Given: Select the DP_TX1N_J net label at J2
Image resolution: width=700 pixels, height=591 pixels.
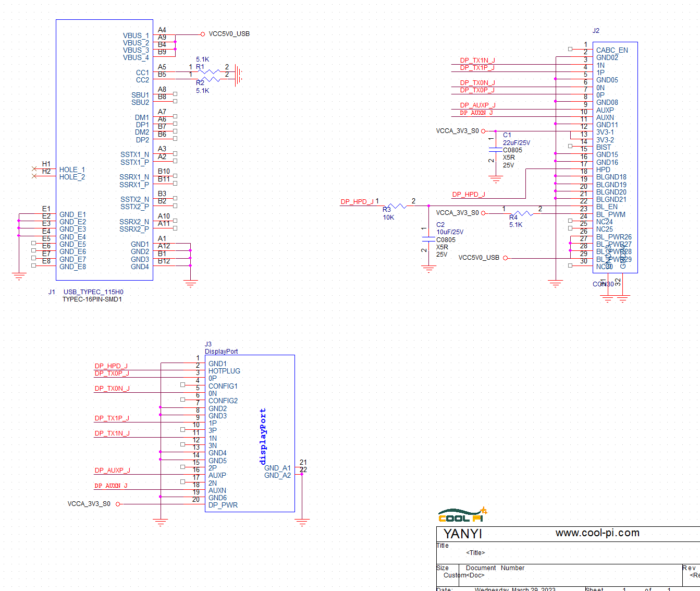Looking at the screenshot, I should point(477,61).
